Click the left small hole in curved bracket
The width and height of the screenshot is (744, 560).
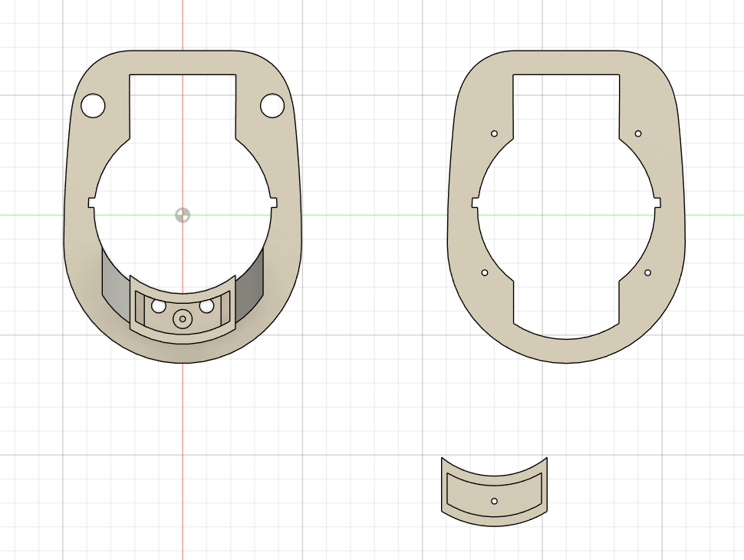coord(159,306)
